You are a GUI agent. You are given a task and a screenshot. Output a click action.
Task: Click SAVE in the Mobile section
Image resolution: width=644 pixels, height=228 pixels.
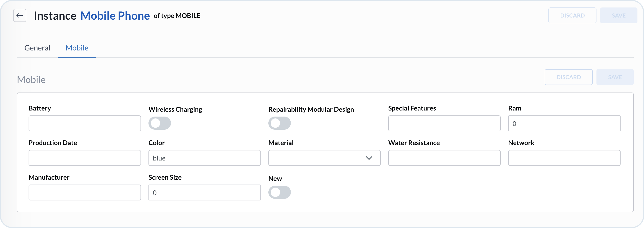click(x=615, y=77)
